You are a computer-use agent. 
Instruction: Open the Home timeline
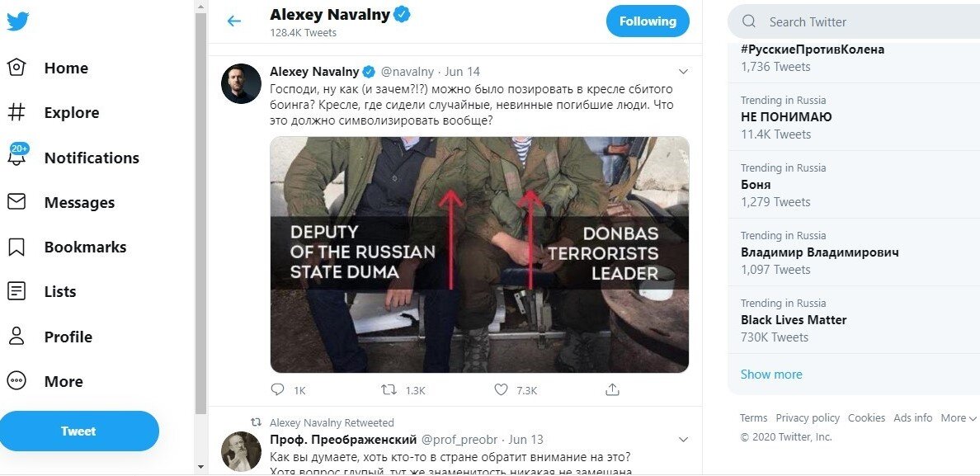click(x=66, y=68)
